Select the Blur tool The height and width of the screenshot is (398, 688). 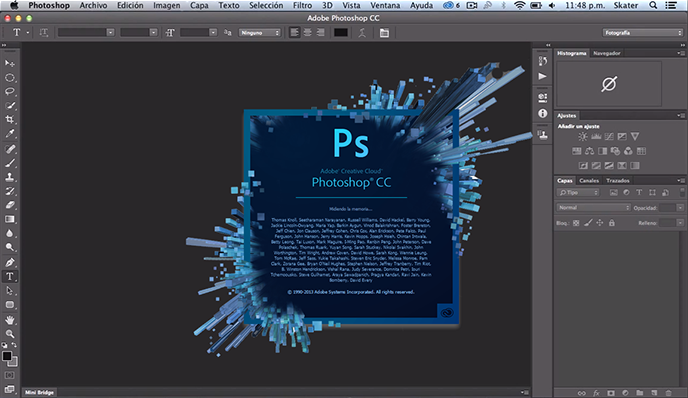coord(10,233)
